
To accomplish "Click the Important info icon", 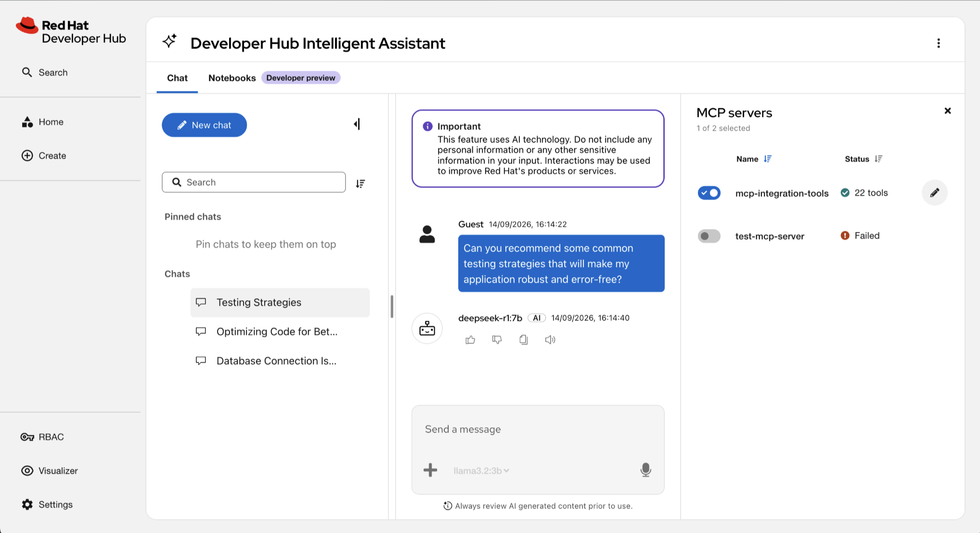I will [x=427, y=127].
